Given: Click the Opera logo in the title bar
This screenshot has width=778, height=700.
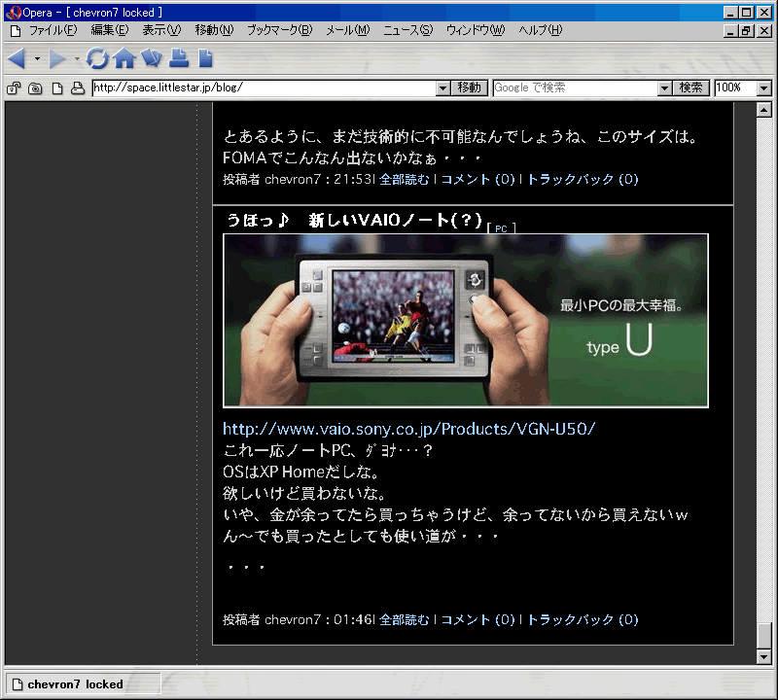Looking at the screenshot, I should coord(13,13).
